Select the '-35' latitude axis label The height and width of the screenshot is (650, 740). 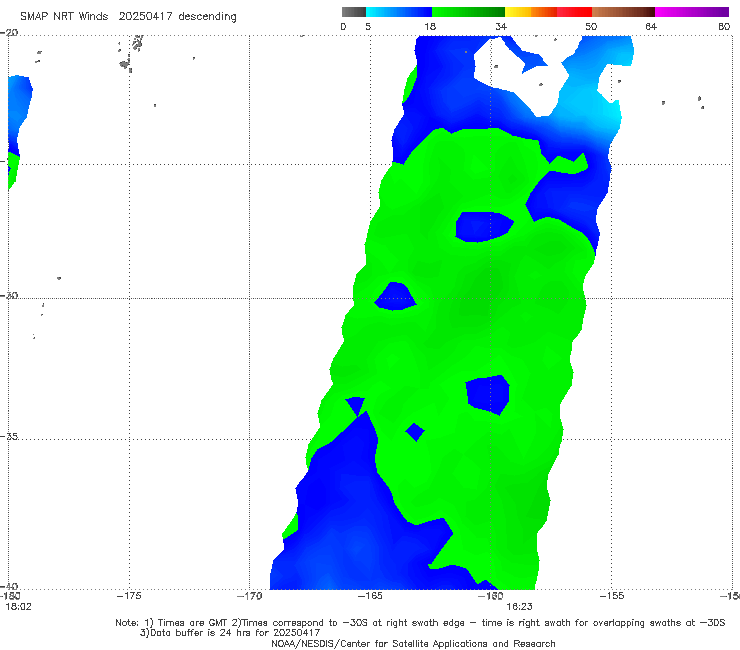[9, 437]
